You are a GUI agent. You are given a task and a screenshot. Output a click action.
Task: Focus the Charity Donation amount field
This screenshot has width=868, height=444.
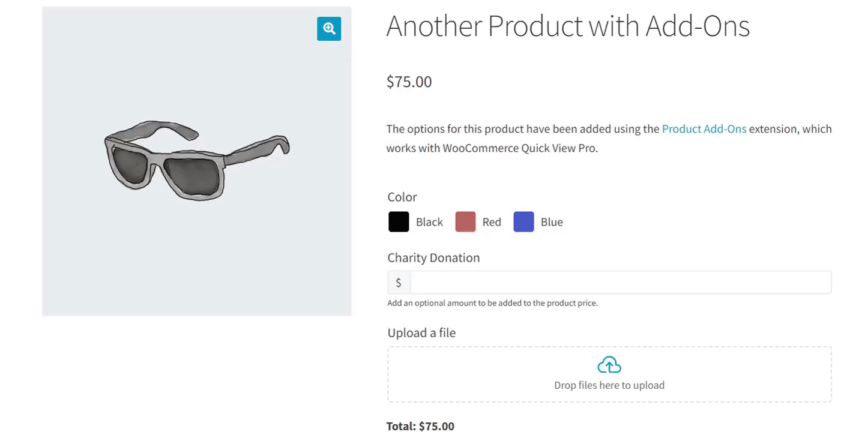coord(621,283)
